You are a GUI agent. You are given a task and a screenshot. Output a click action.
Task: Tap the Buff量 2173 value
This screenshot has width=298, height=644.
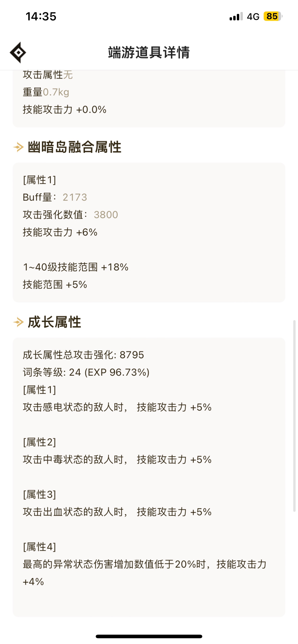[75, 197]
